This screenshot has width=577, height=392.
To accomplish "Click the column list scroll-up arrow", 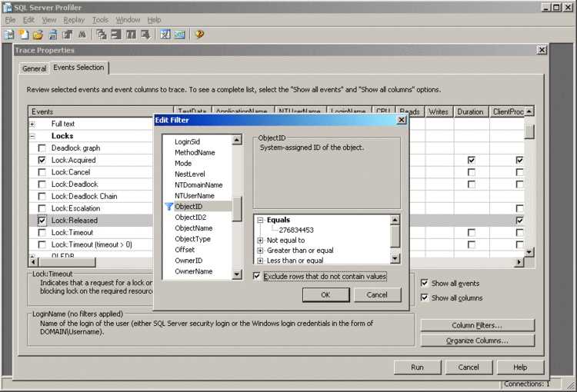I will (x=237, y=140).
